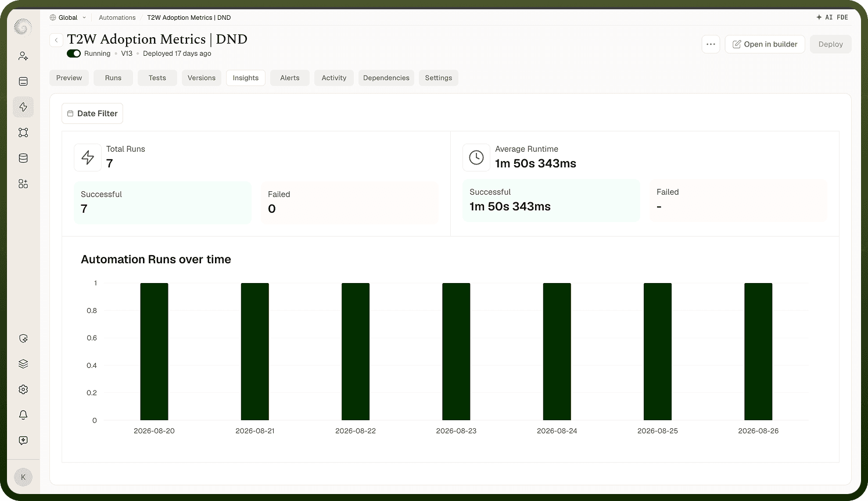Open the gear settings sidebar icon
Screen dimensions: 868x501
pos(23,389)
